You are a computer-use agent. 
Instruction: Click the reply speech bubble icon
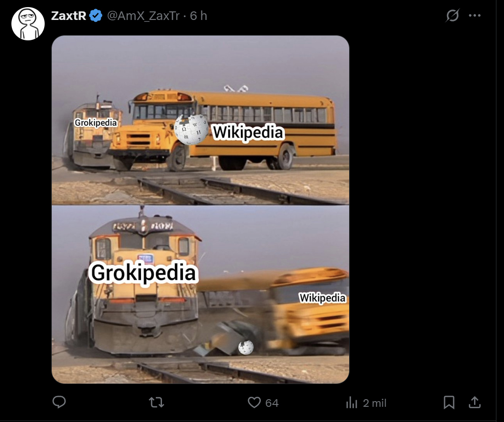[59, 402]
